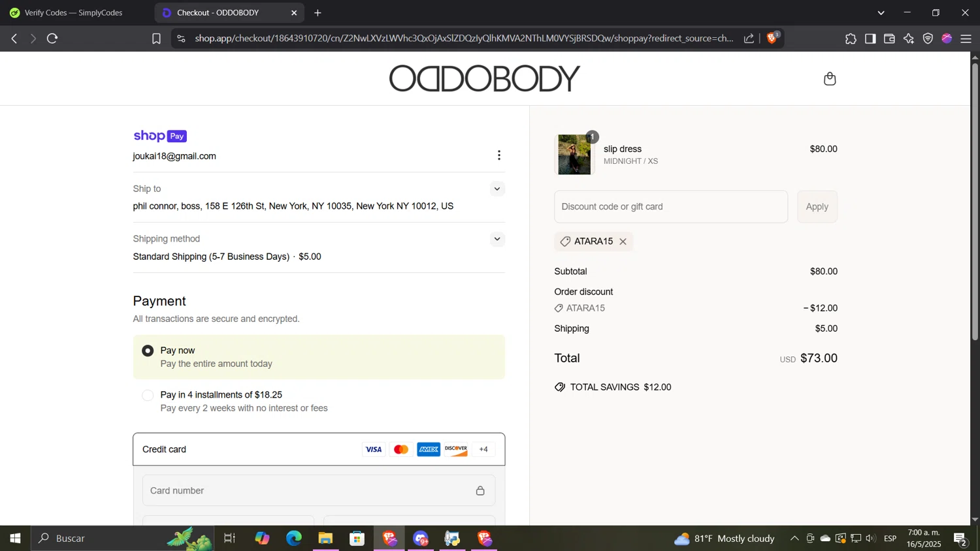Click the card number lock icon

tap(480, 490)
